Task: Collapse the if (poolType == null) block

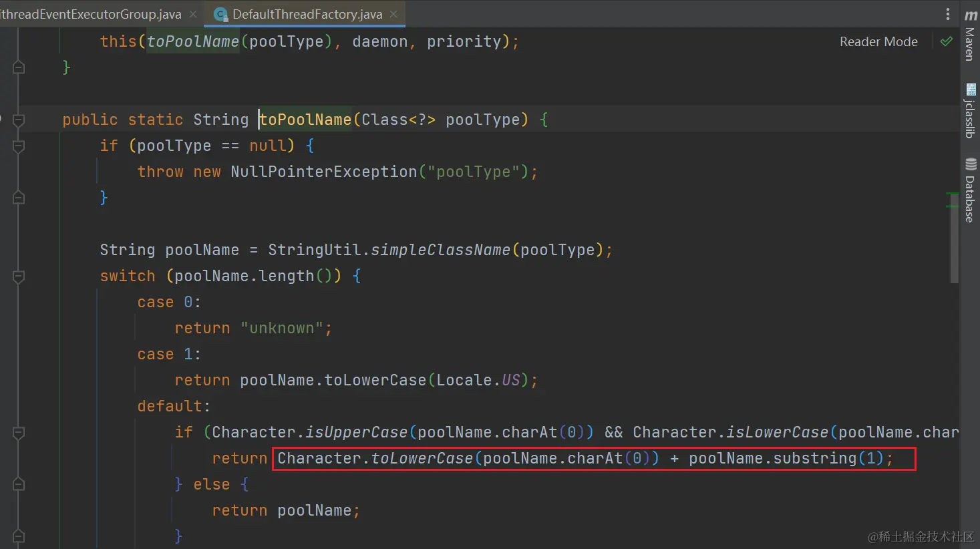Action: pos(19,146)
